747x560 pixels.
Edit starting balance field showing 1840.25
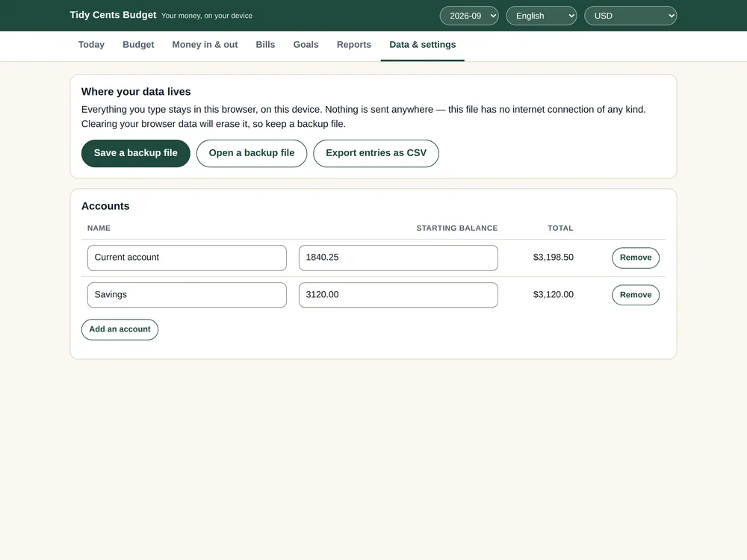(x=398, y=258)
